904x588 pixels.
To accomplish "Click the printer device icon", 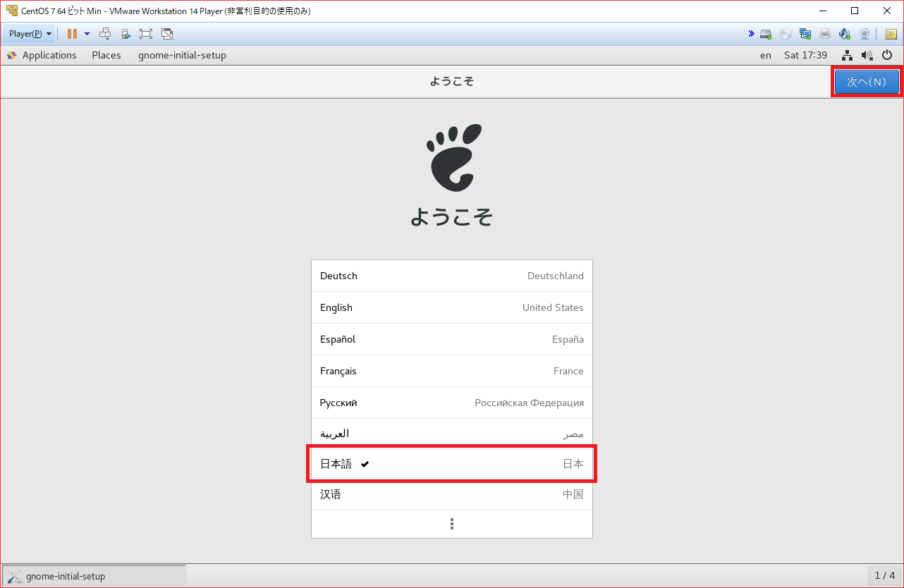I will [825, 34].
